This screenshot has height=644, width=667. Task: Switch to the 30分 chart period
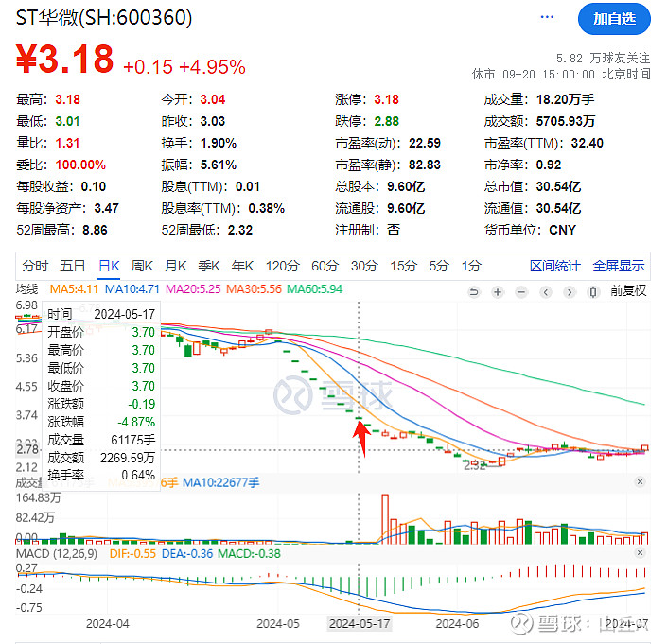(x=364, y=266)
